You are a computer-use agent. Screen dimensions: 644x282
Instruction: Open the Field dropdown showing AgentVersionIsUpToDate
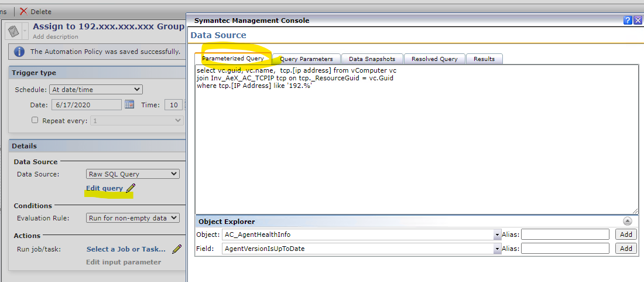(x=361, y=249)
